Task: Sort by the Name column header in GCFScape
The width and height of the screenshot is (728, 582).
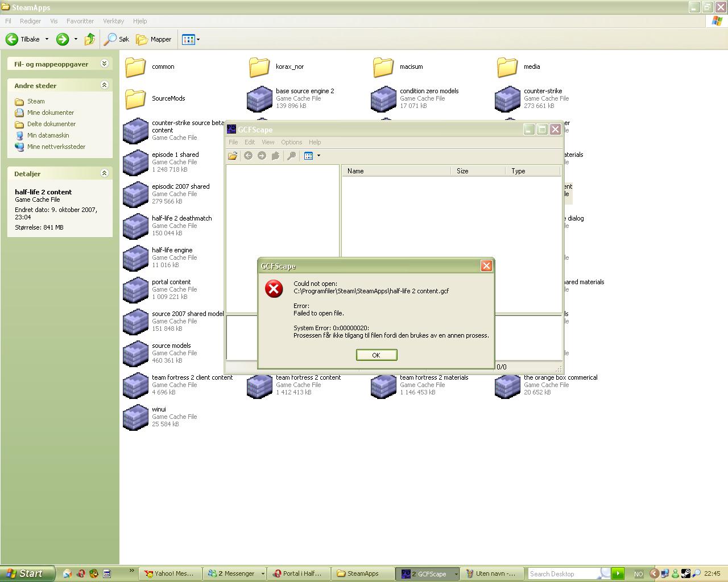Action: coord(396,171)
